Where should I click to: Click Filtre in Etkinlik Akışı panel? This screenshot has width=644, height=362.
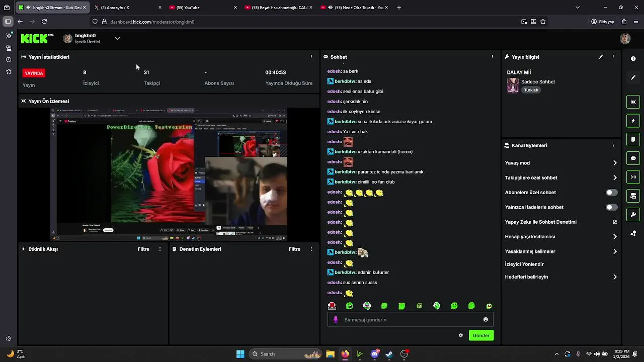tap(143, 249)
